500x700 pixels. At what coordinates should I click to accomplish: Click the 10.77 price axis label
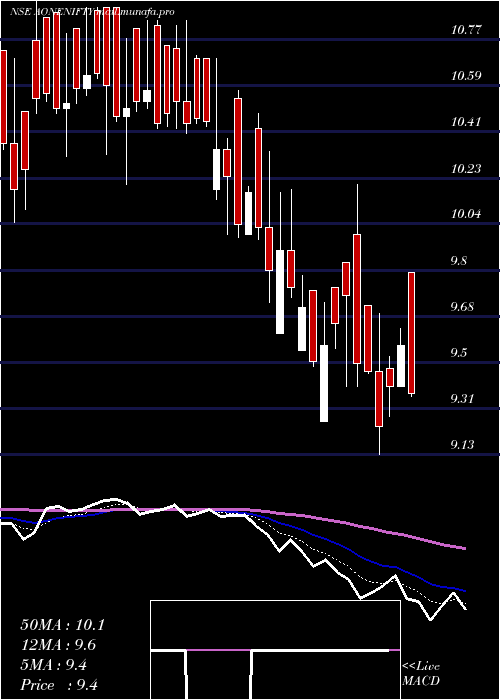coord(467,30)
